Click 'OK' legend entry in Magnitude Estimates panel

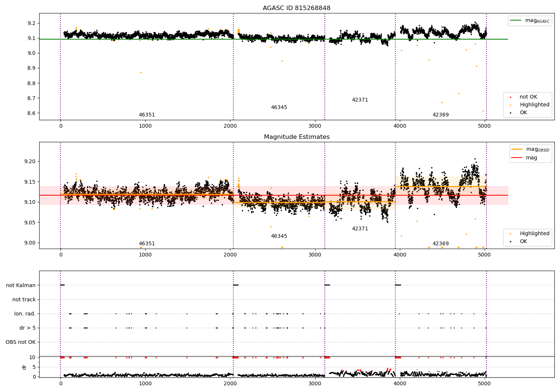pyautogui.click(x=523, y=242)
